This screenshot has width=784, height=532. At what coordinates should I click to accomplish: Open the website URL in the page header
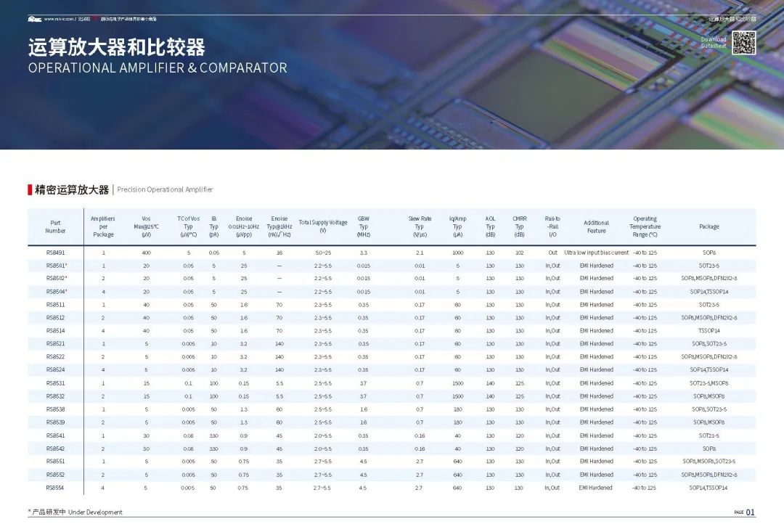tap(59, 19)
